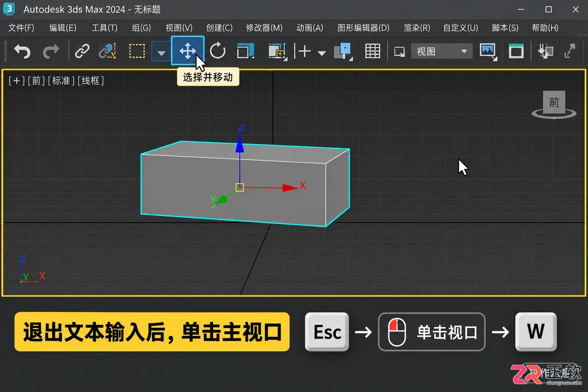Choose the dashed rectangular selection region tool

[x=137, y=51]
